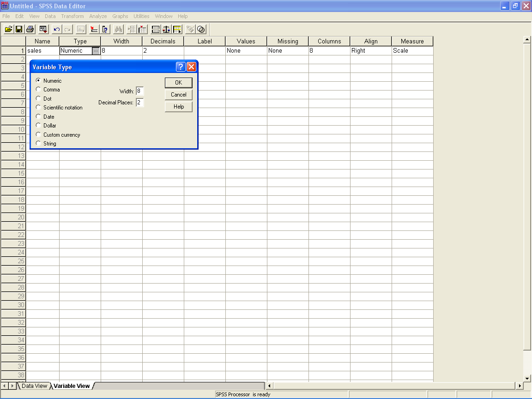Click Help button in Variable Type dialog
532x399 pixels.
pos(178,107)
